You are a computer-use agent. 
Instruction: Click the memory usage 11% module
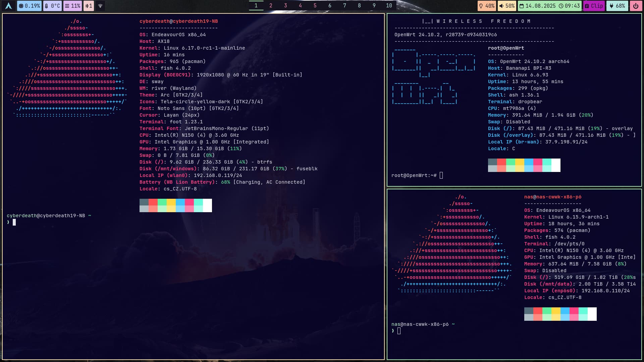click(72, 6)
